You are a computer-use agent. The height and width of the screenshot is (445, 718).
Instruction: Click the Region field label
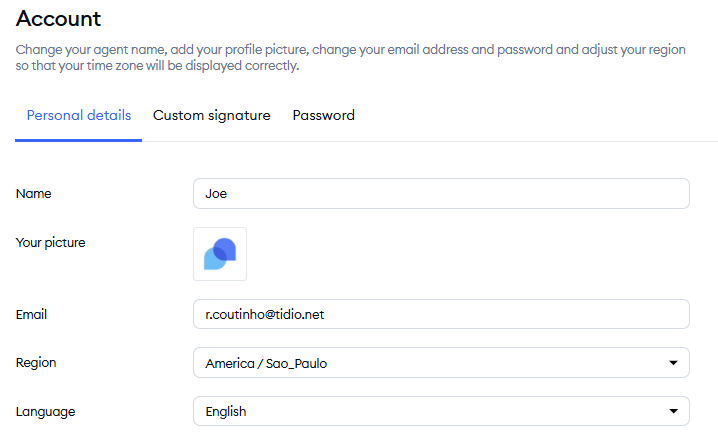(x=36, y=363)
